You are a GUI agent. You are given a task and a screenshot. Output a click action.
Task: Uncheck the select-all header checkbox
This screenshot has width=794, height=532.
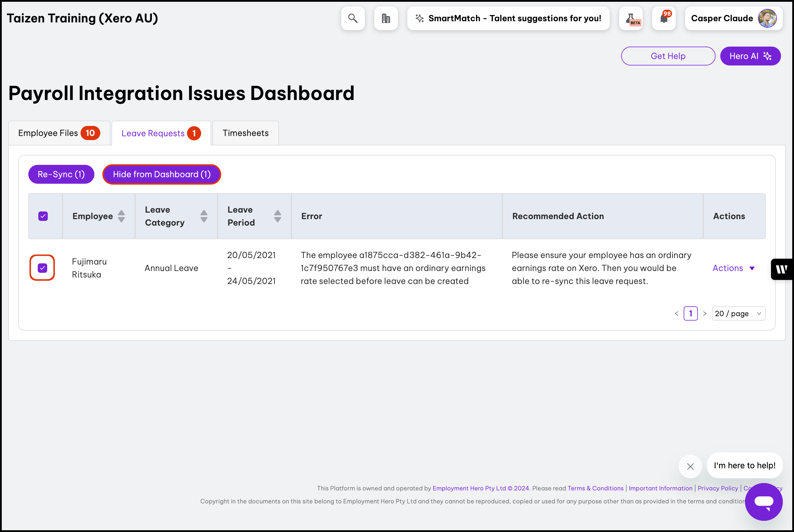pos(43,216)
